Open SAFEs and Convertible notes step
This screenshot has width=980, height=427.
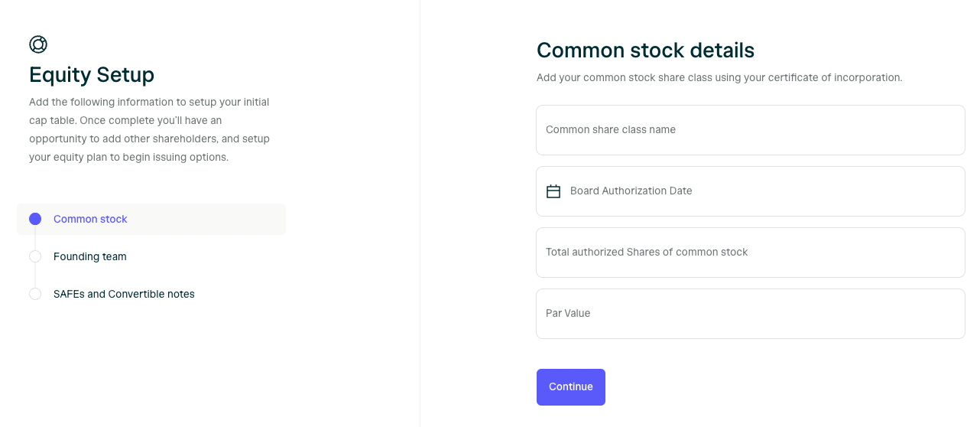[x=124, y=294]
